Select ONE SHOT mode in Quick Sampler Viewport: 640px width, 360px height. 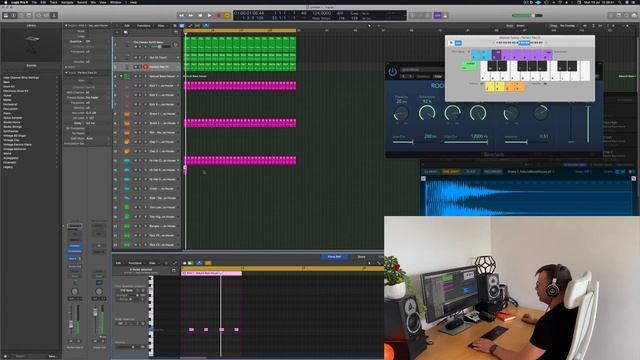tap(451, 172)
